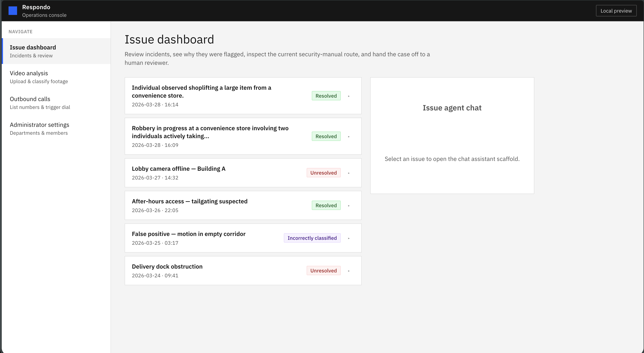Expand the shoplifting incident row arrow
Viewport: 644px width, 353px height.
point(349,96)
